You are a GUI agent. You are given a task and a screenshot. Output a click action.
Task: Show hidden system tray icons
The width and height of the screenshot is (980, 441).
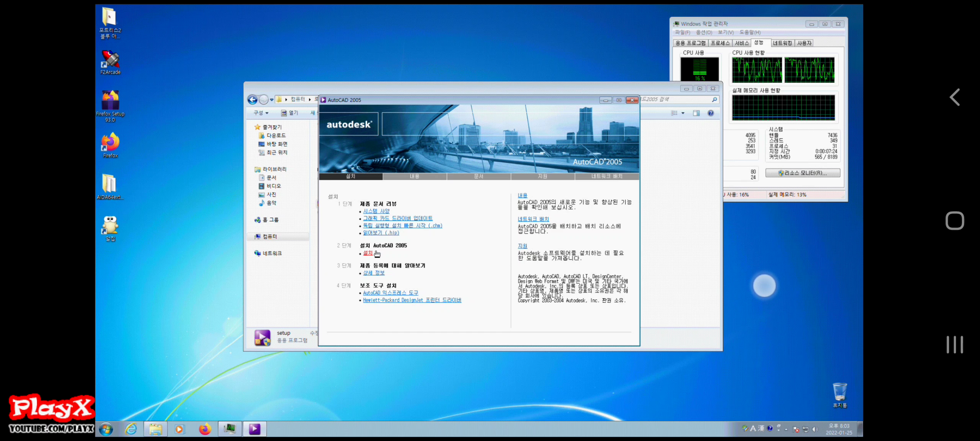coord(786,429)
